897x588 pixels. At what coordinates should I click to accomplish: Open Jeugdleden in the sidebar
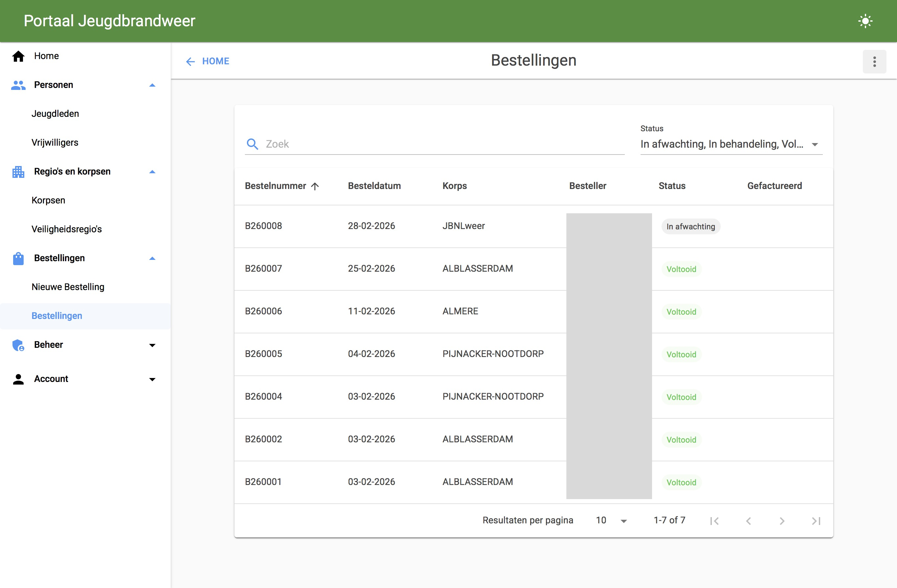click(55, 114)
